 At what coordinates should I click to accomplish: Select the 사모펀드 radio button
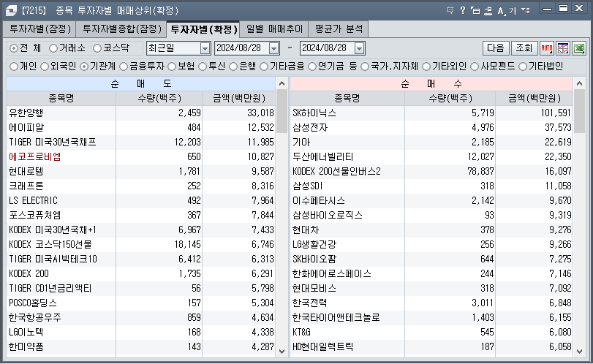475,67
